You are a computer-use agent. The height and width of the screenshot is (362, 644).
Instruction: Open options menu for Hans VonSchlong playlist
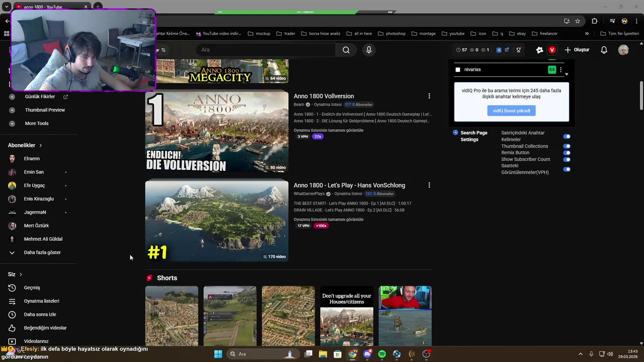pyautogui.click(x=429, y=185)
